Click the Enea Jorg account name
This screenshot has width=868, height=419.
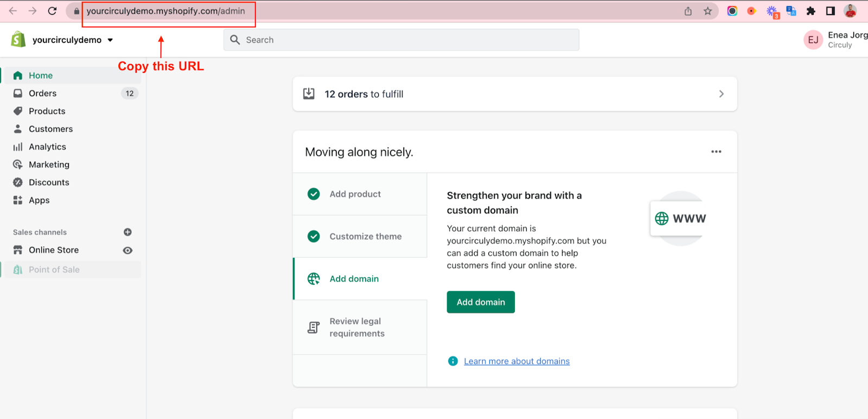[x=848, y=35]
